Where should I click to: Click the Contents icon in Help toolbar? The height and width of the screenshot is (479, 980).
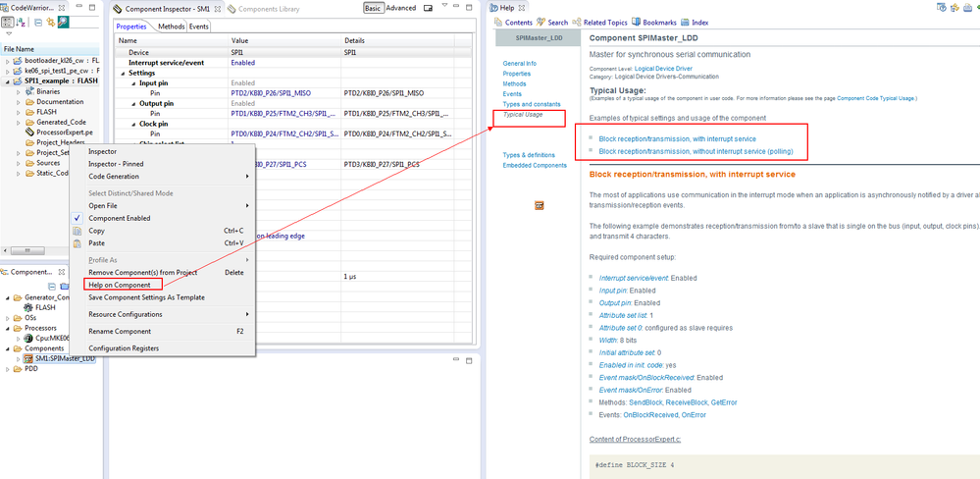pyautogui.click(x=498, y=23)
